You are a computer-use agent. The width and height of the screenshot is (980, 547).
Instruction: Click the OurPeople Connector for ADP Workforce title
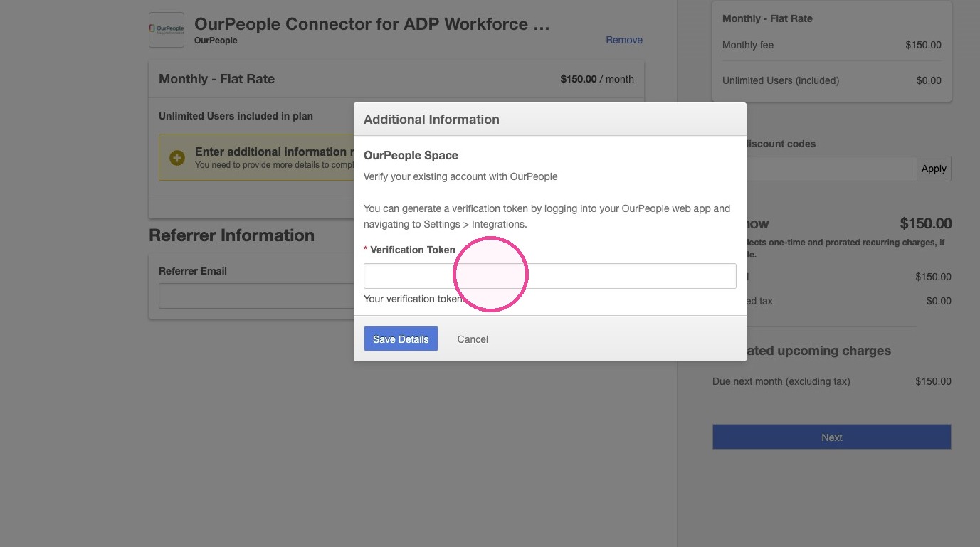coord(372,24)
